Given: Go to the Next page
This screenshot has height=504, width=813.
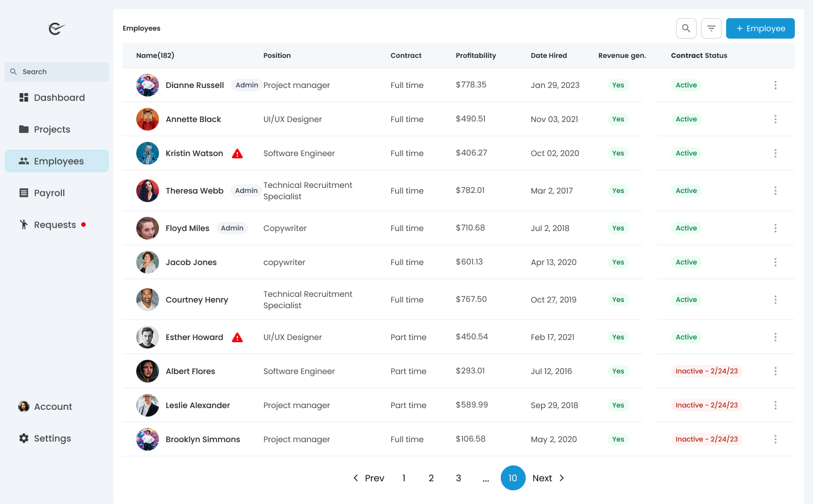Looking at the screenshot, I should pos(548,478).
